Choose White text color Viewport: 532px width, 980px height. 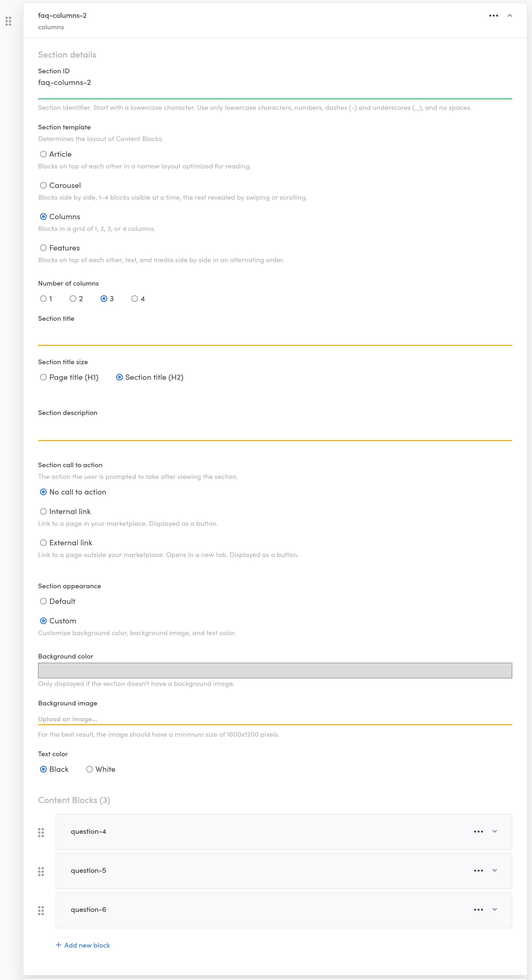(89, 769)
